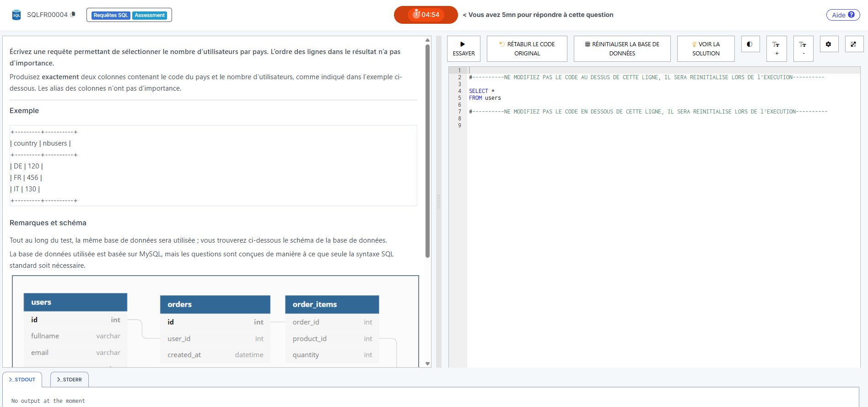Open editor settings gear
The image size is (868, 407).
point(829,44)
